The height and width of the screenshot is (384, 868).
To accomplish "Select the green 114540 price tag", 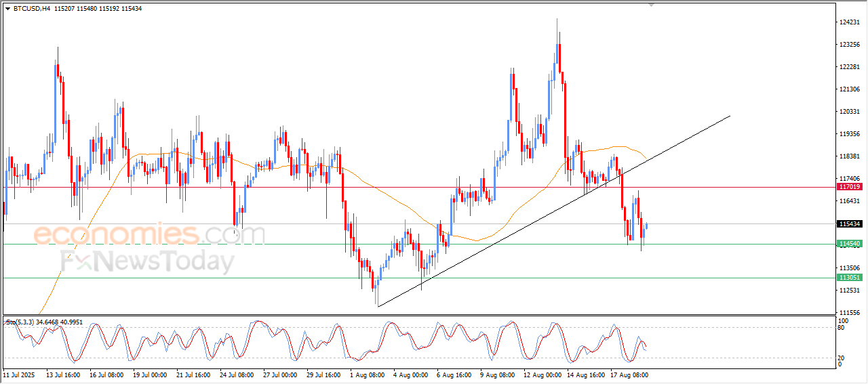I will [x=850, y=244].
